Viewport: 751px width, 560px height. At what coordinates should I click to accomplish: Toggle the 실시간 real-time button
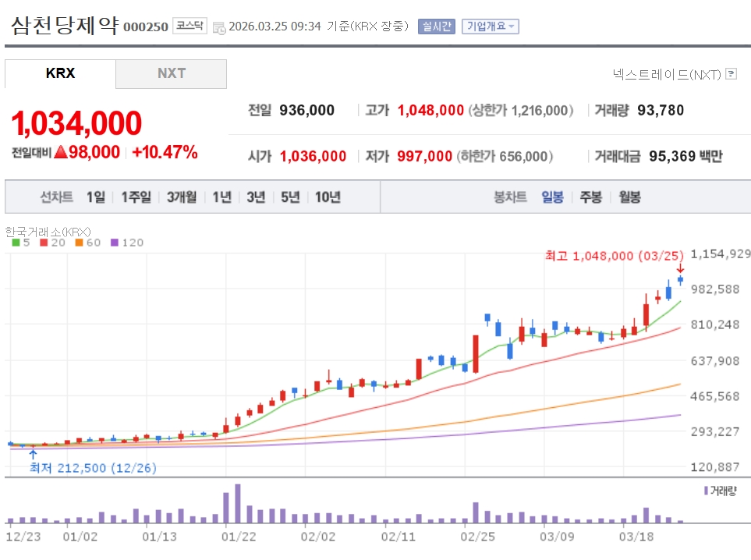(436, 26)
